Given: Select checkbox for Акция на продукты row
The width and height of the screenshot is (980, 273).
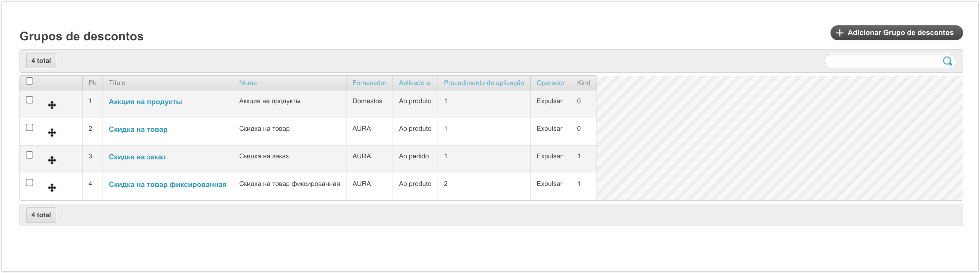Looking at the screenshot, I should pos(30,100).
